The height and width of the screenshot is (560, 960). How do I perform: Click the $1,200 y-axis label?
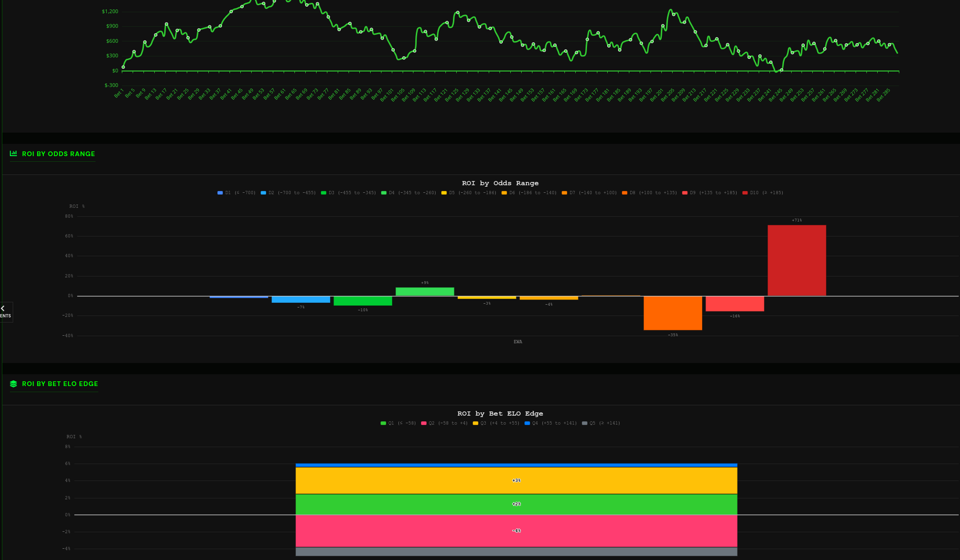(110, 11)
